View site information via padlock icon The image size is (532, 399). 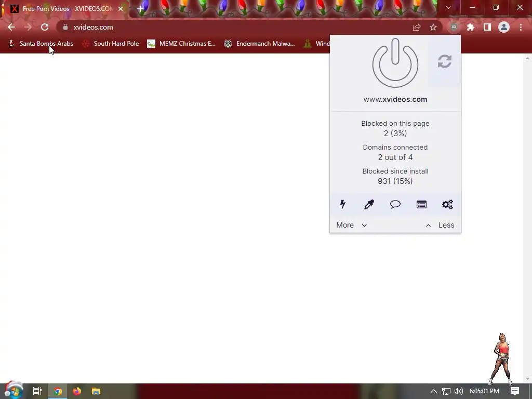pos(65,27)
